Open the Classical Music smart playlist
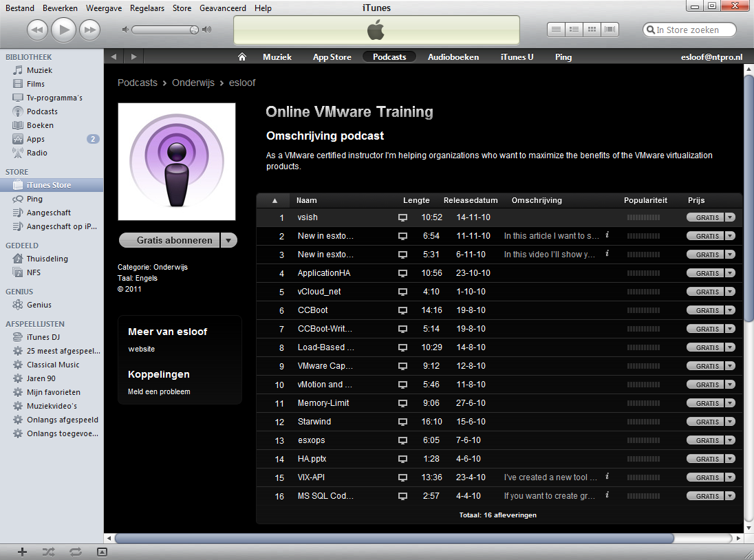The image size is (754, 560). (x=53, y=365)
